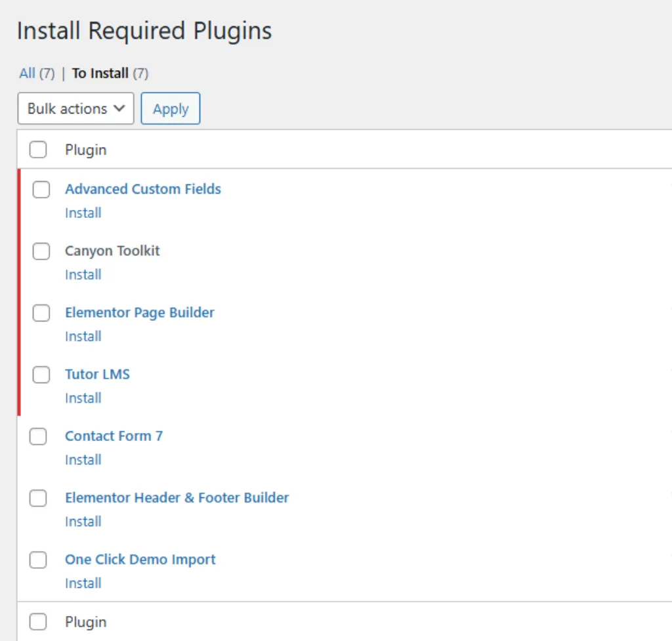The width and height of the screenshot is (672, 641).
Task: Click Install under Elementor Page Builder
Action: coord(83,337)
